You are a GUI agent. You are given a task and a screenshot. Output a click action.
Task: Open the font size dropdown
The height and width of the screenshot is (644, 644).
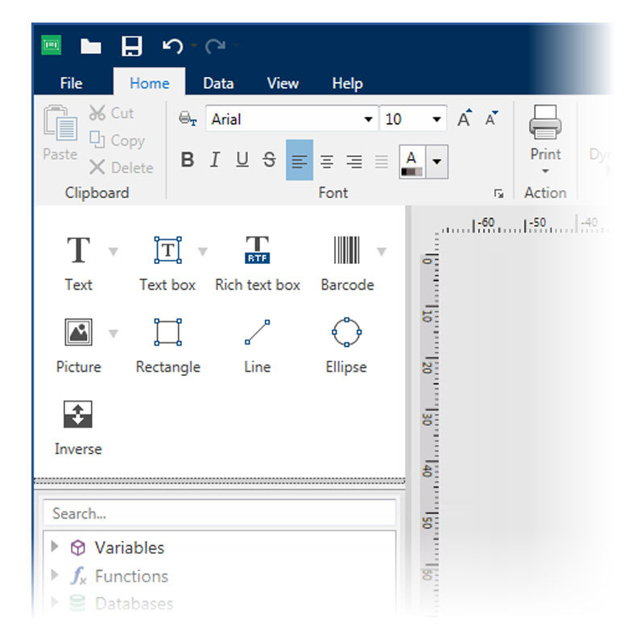[435, 118]
